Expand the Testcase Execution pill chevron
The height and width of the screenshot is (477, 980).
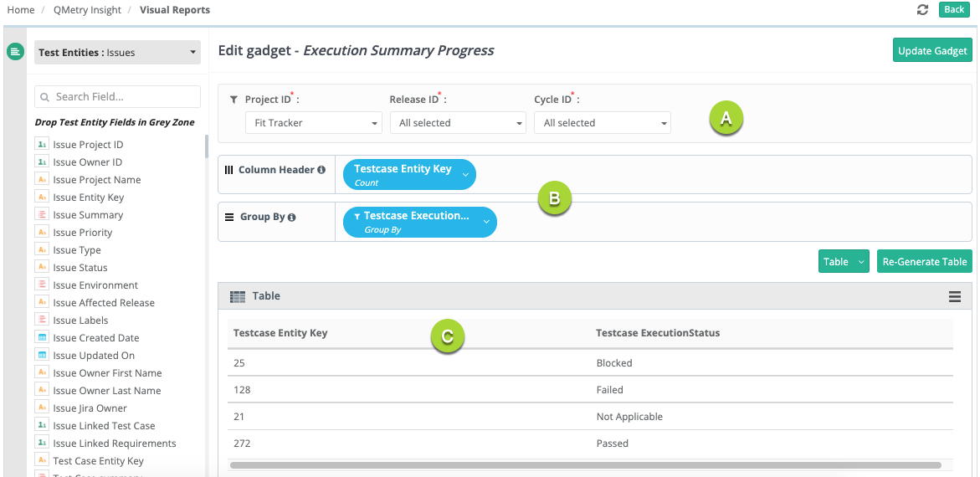point(486,222)
